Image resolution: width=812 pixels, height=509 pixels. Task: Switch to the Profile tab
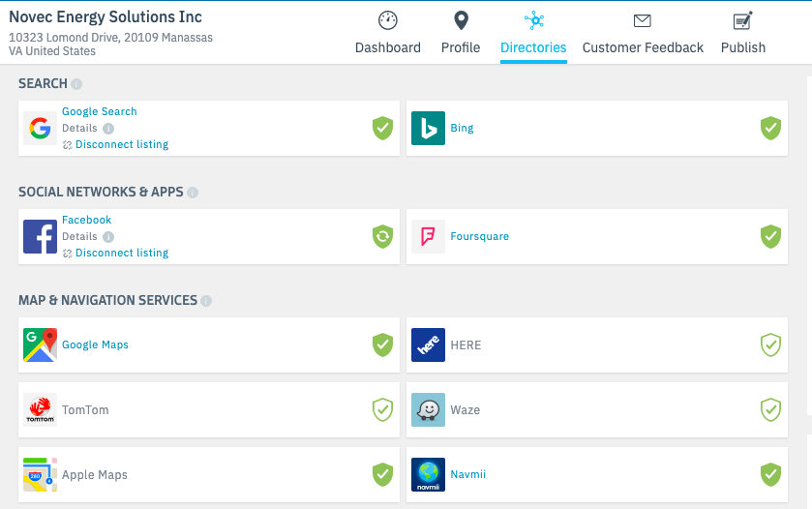pyautogui.click(x=461, y=33)
